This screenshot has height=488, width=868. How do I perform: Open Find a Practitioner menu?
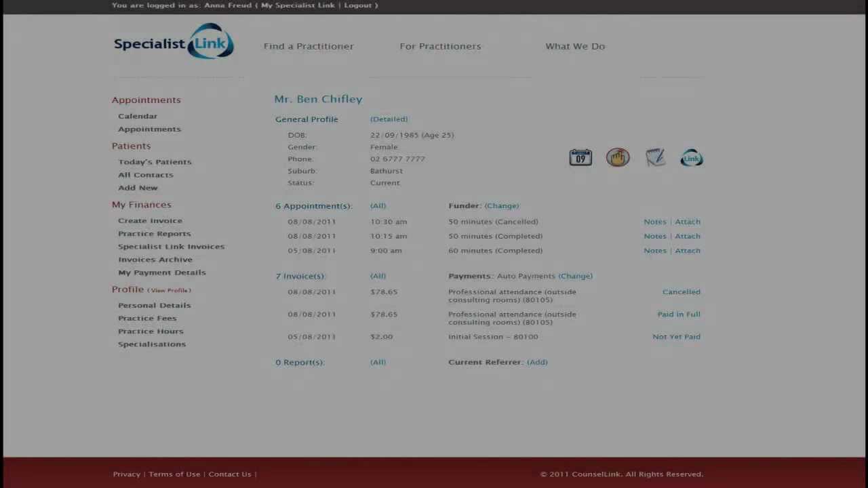click(x=309, y=46)
